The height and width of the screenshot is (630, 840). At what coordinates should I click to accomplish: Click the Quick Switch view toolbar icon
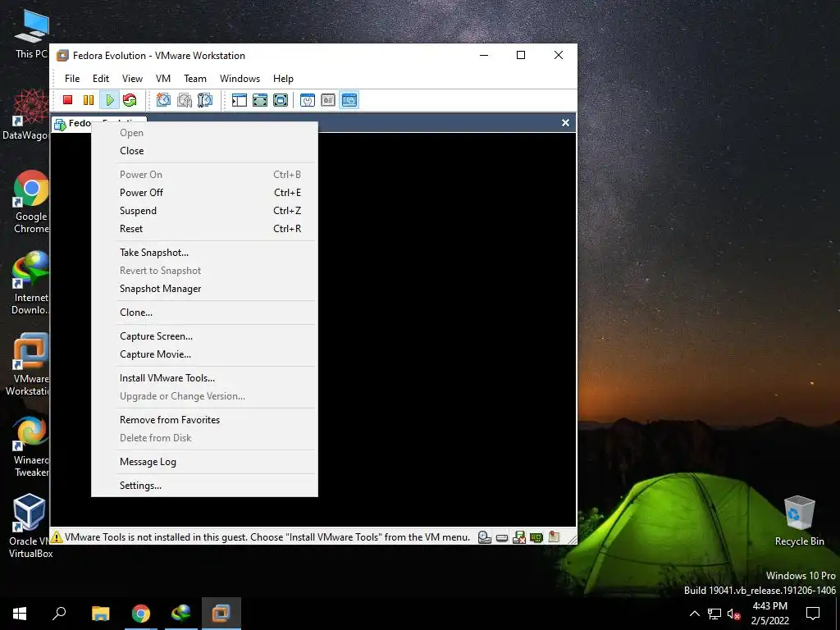tap(260, 99)
